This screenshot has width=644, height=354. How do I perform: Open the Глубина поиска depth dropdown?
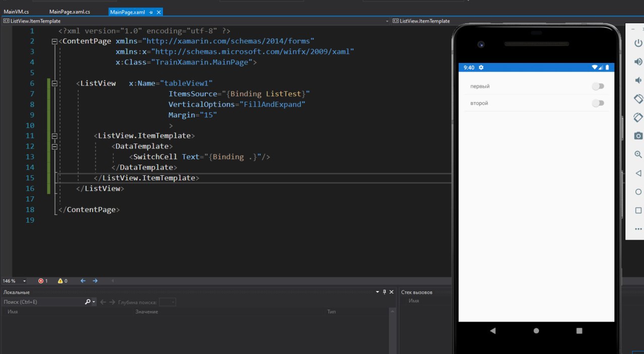(173, 302)
